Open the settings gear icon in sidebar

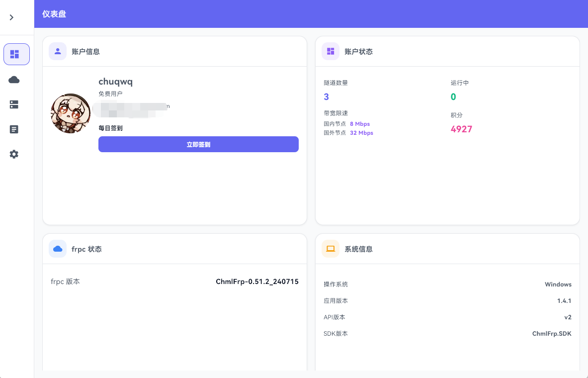pyautogui.click(x=14, y=154)
